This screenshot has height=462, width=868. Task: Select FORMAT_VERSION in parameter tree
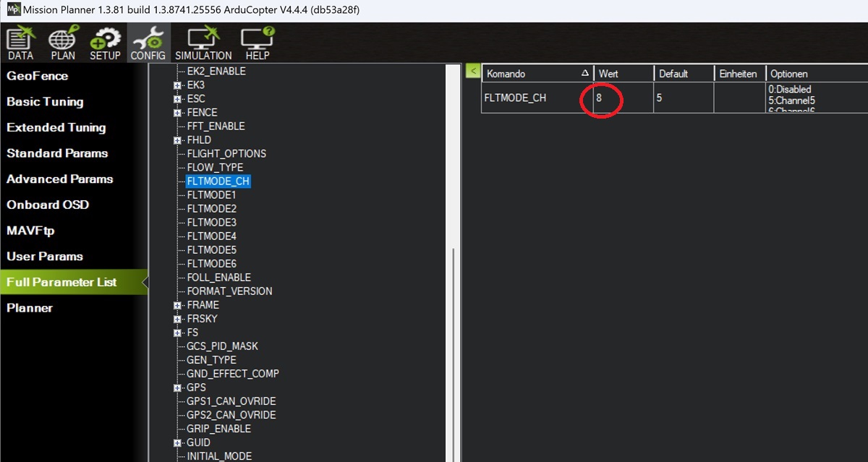coord(229,291)
